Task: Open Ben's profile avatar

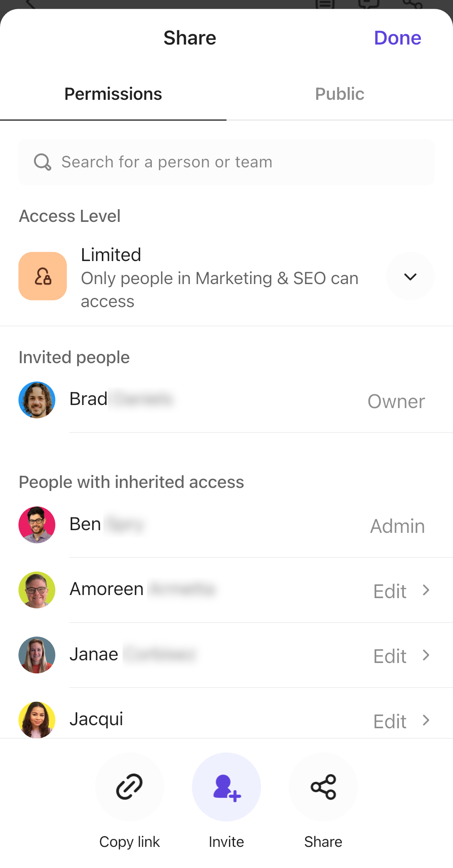Action: [37, 525]
